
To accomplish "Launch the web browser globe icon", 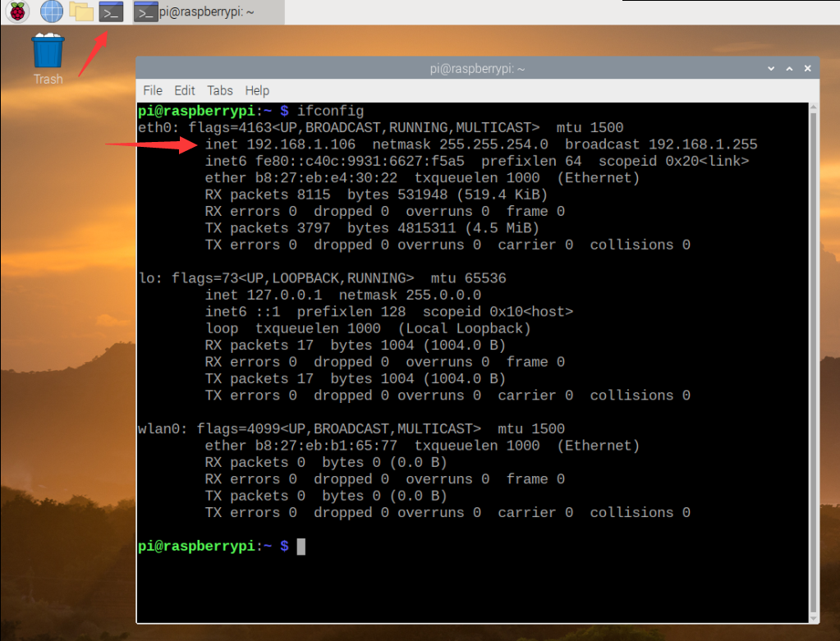I will (52, 11).
